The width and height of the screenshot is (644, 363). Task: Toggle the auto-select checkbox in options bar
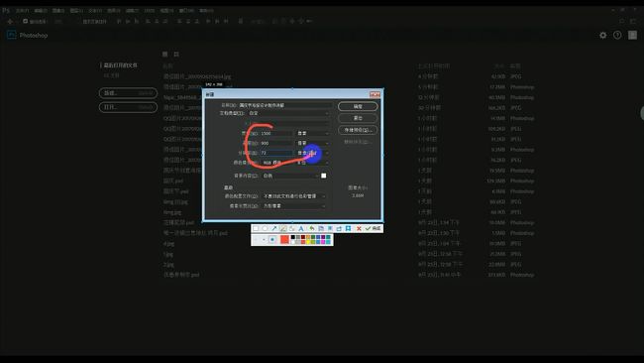[x=26, y=21]
